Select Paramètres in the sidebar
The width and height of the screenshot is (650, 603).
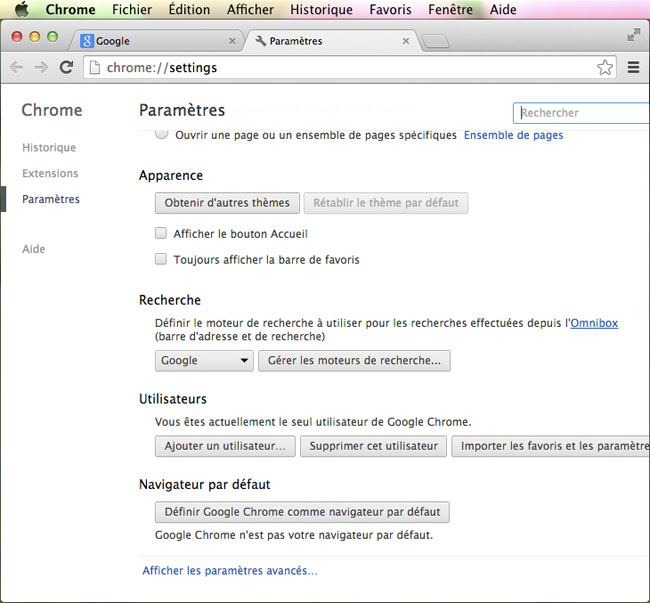point(51,199)
